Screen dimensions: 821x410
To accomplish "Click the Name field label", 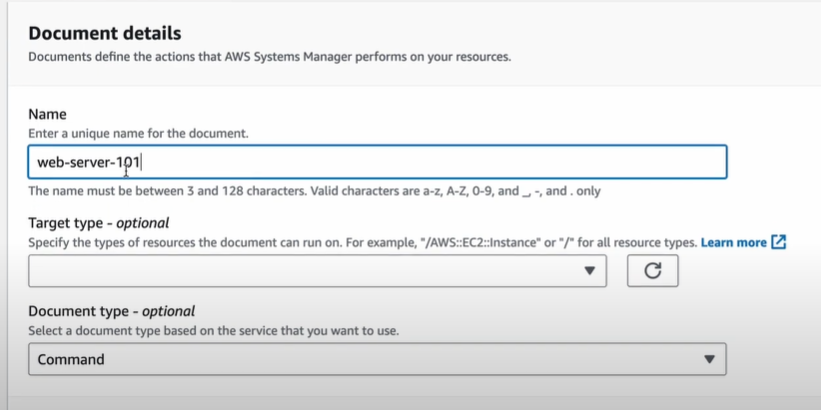I will click(x=48, y=114).
